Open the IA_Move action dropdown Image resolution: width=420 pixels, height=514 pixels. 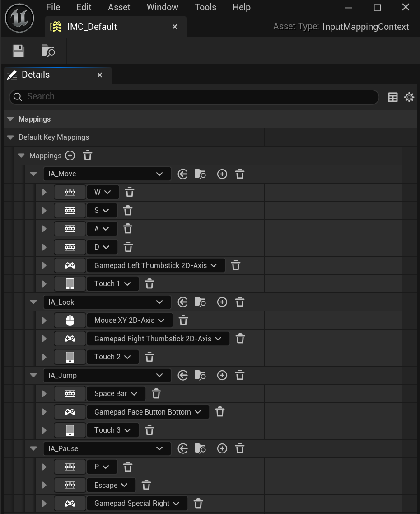coord(107,174)
